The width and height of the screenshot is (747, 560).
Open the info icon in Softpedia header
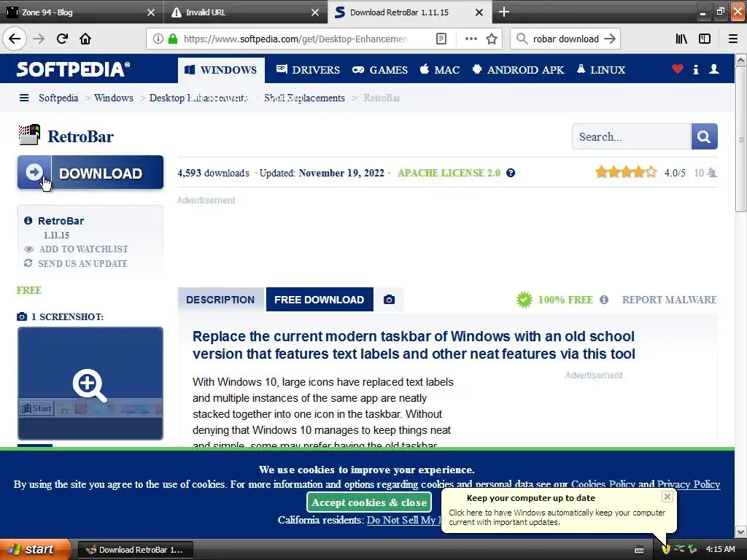pyautogui.click(x=695, y=69)
